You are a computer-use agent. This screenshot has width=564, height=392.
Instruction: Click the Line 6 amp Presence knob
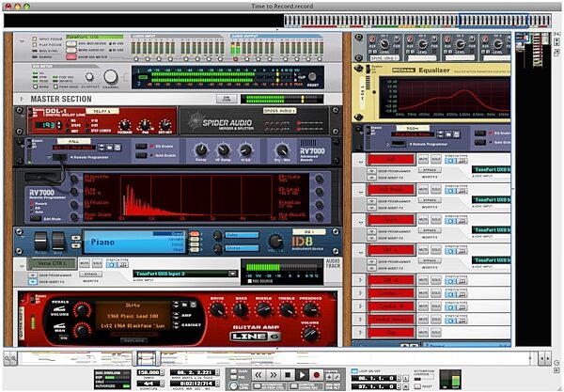(x=310, y=310)
